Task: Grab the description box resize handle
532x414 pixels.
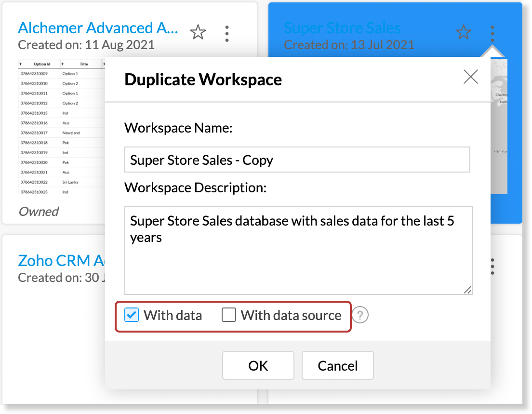Action: pyautogui.click(x=467, y=290)
